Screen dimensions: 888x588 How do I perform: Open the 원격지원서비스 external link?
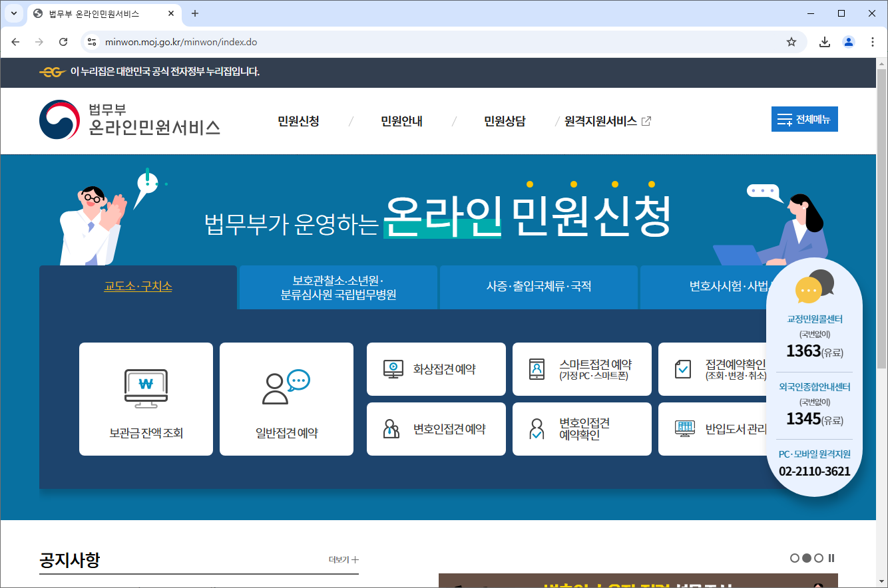(602, 121)
